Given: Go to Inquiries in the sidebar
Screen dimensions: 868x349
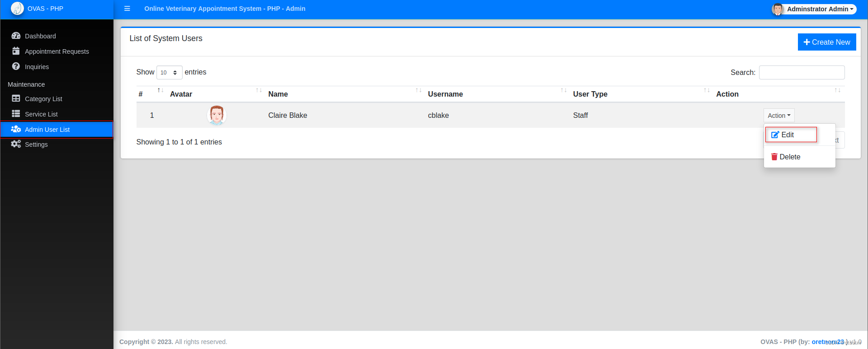Looking at the screenshot, I should point(57,66).
